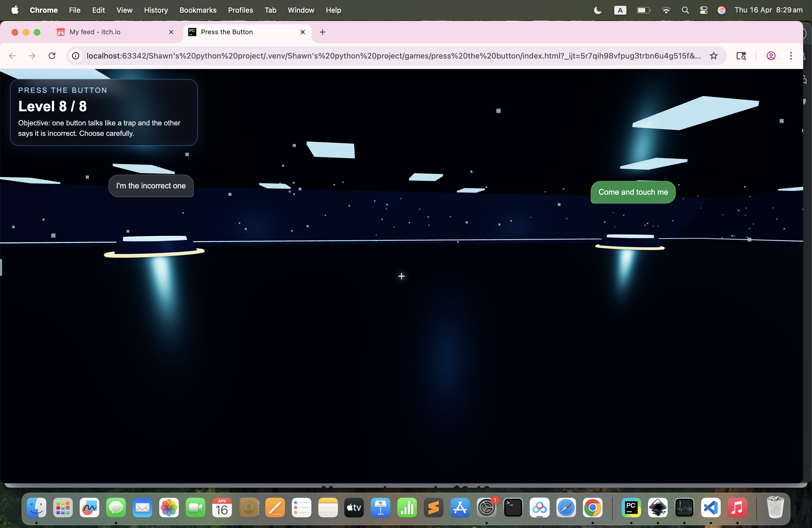Click the profile avatar icon
The width and height of the screenshot is (812, 528).
tap(771, 56)
